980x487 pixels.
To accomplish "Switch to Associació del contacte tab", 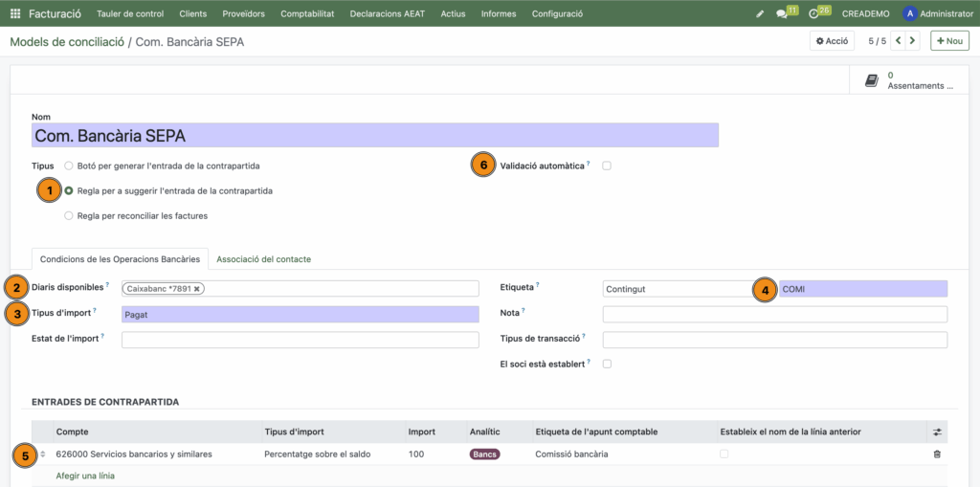I will (x=263, y=258).
